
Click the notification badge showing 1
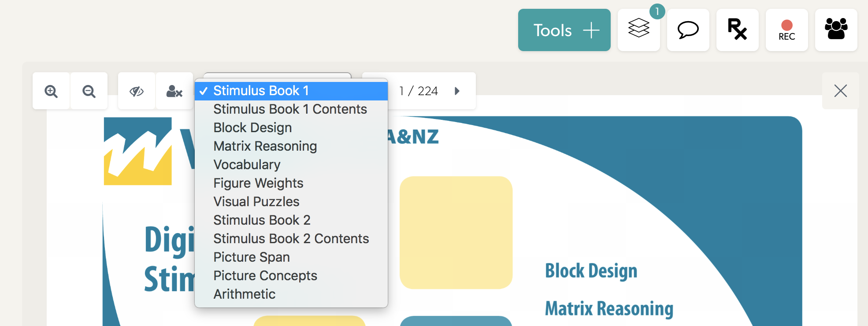(657, 11)
